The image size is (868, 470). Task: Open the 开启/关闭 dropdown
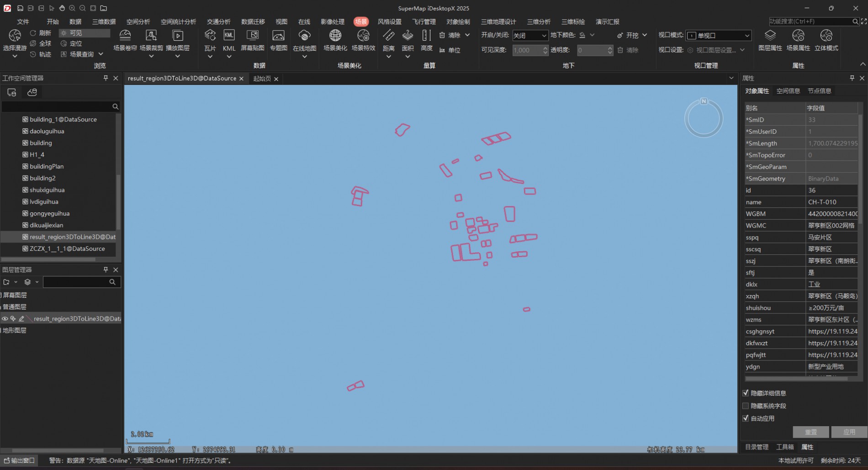pos(529,36)
